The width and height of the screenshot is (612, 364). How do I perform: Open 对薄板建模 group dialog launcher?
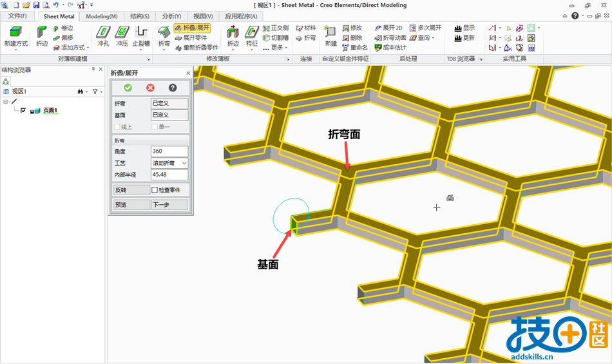[148, 59]
